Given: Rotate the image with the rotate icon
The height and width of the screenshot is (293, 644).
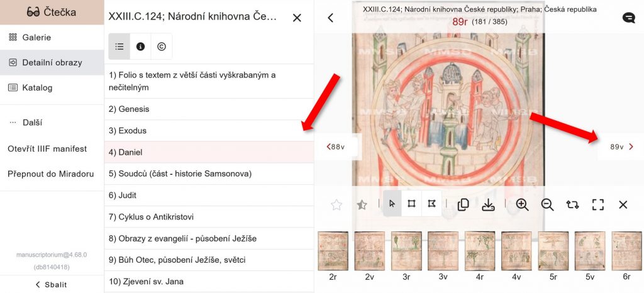Looking at the screenshot, I should (x=572, y=204).
